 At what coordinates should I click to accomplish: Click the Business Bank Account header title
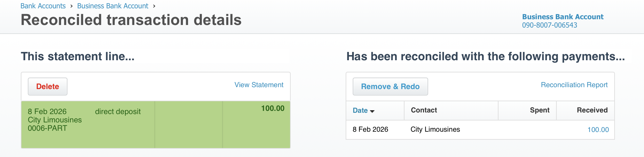(x=562, y=17)
